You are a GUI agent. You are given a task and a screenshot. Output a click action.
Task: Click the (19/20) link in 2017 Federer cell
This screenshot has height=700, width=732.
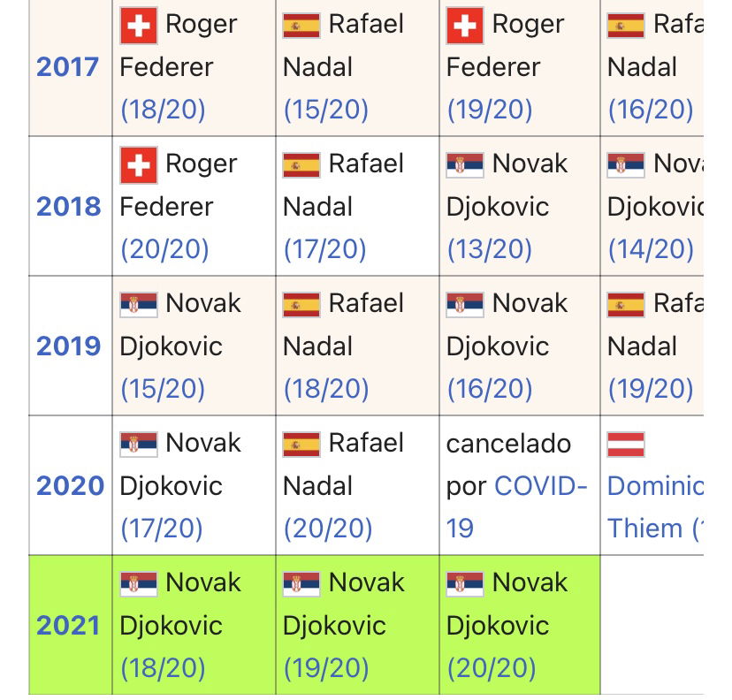point(490,110)
